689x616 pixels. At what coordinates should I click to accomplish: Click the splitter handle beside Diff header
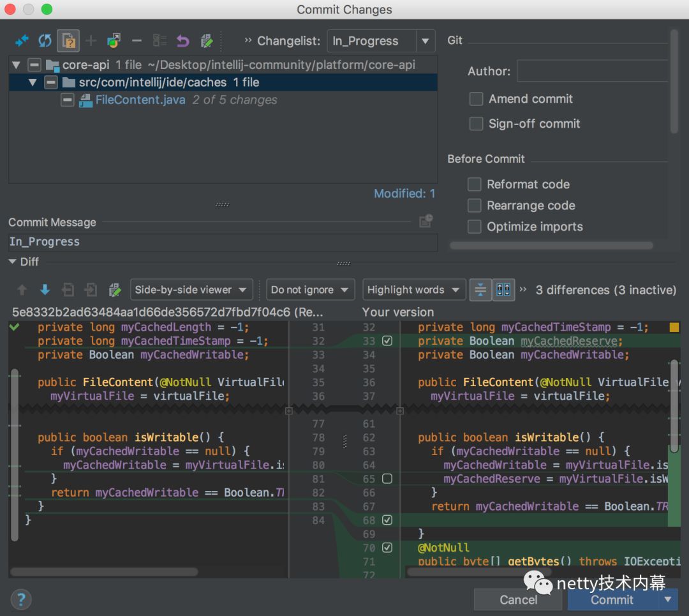click(x=343, y=264)
